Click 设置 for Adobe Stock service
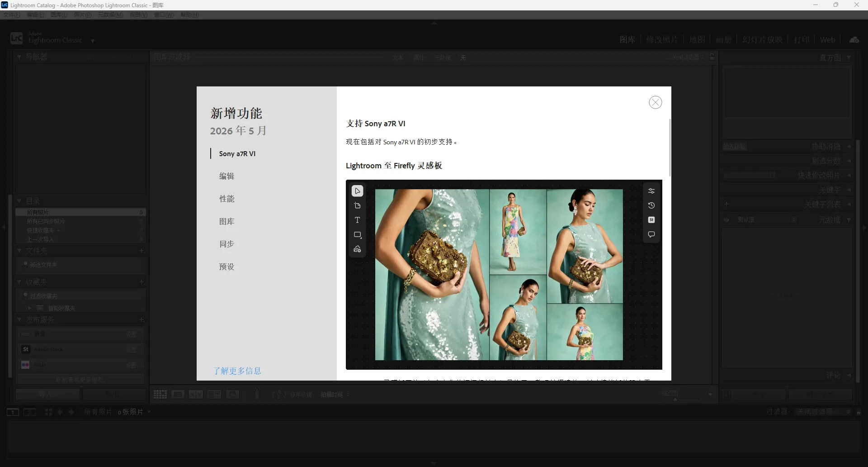This screenshot has width=868, height=467. click(132, 349)
